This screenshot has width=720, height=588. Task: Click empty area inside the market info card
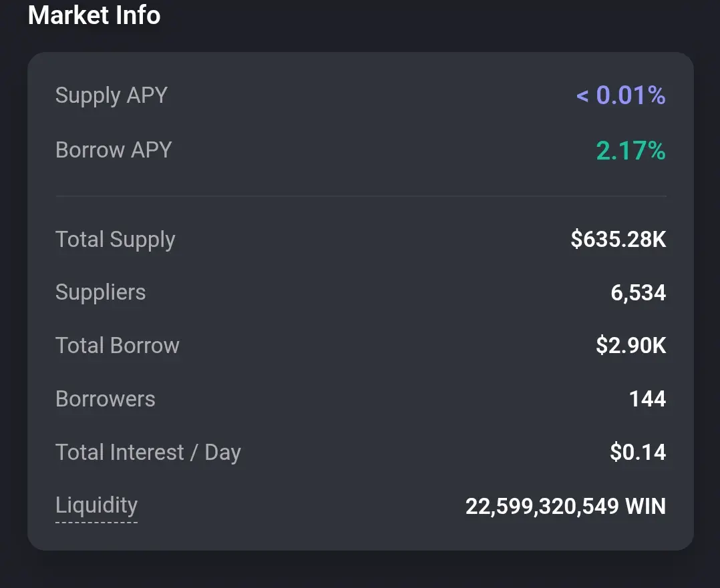click(x=361, y=292)
